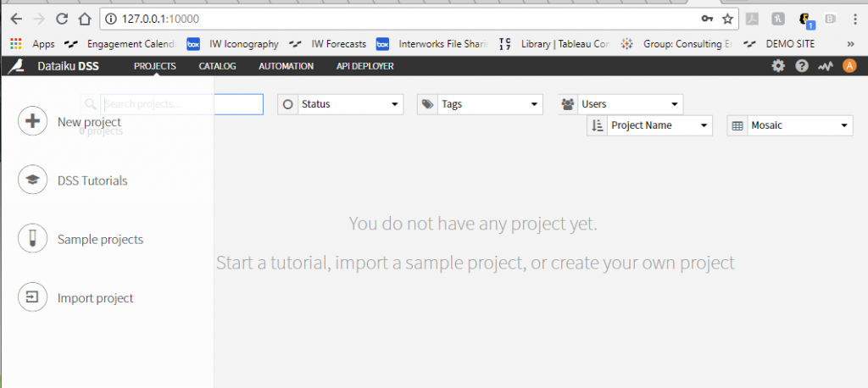
Task: Toggle the sort order icon
Action: coord(598,125)
